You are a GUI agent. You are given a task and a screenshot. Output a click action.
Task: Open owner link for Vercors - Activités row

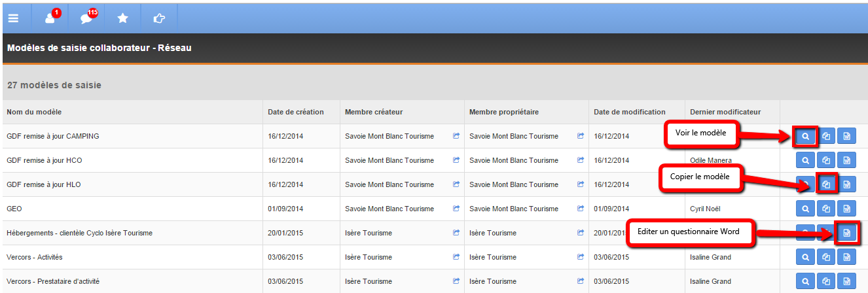[580, 257]
